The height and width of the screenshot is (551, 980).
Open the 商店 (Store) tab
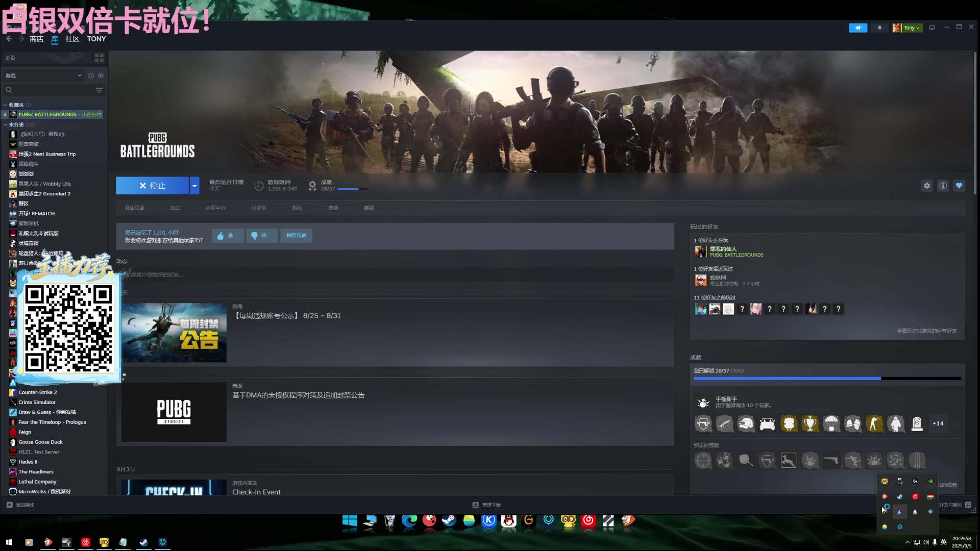(36, 39)
